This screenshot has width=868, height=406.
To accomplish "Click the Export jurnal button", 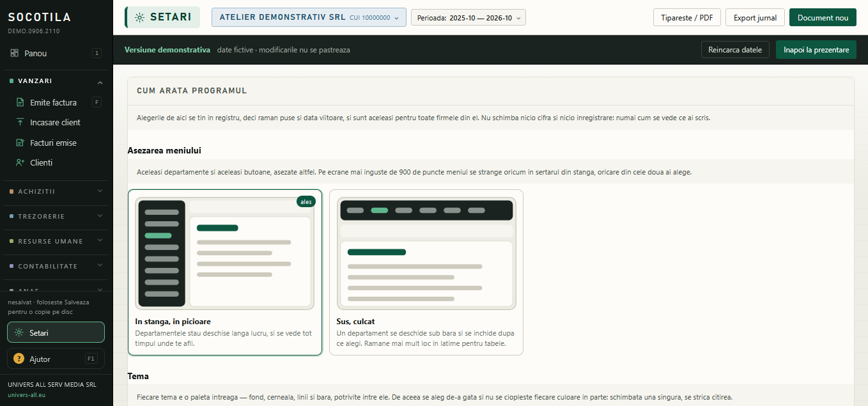I will 755,17.
